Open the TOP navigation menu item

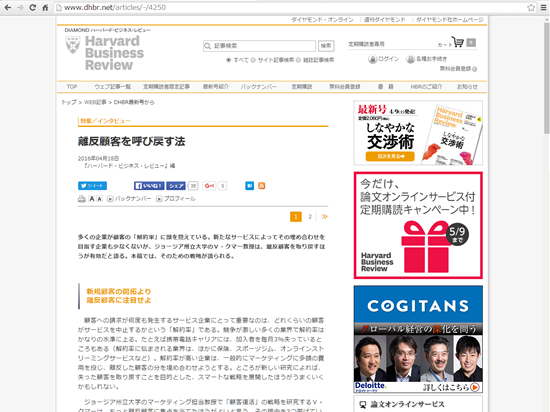pos(72,87)
